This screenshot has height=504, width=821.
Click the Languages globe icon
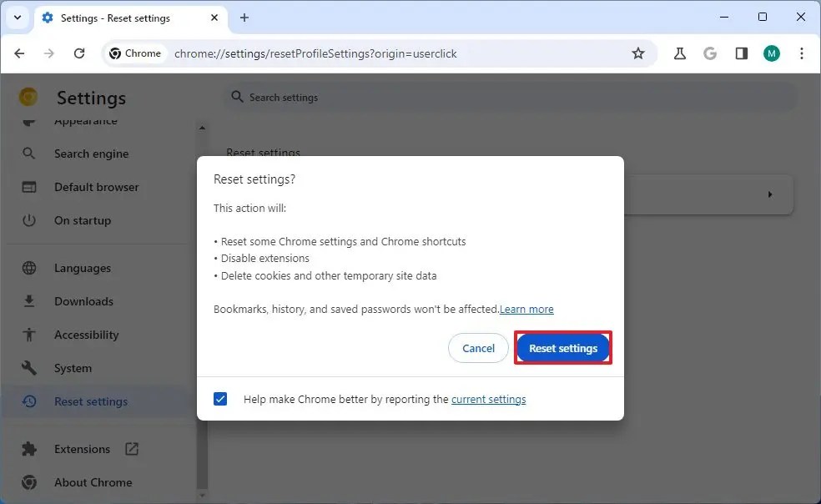[x=30, y=268]
